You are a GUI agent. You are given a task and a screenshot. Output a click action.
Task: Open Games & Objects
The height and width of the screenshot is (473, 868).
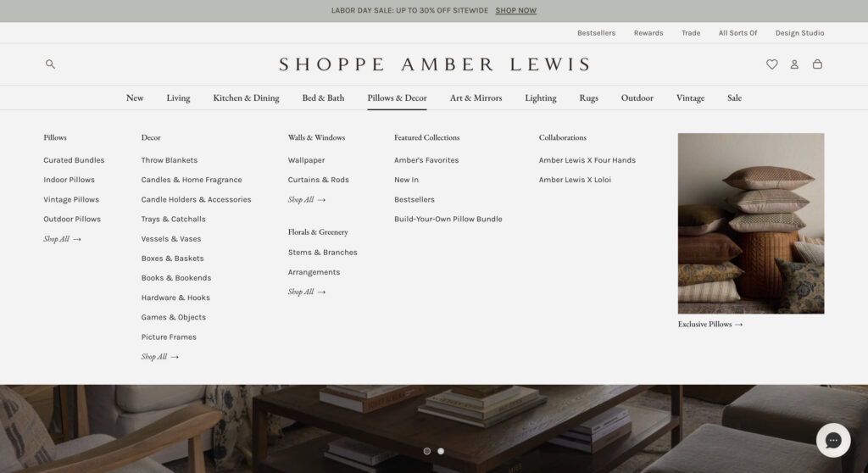pyautogui.click(x=173, y=317)
